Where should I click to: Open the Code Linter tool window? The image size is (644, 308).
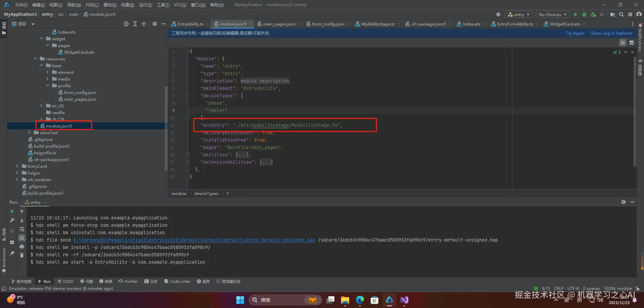[x=177, y=281]
